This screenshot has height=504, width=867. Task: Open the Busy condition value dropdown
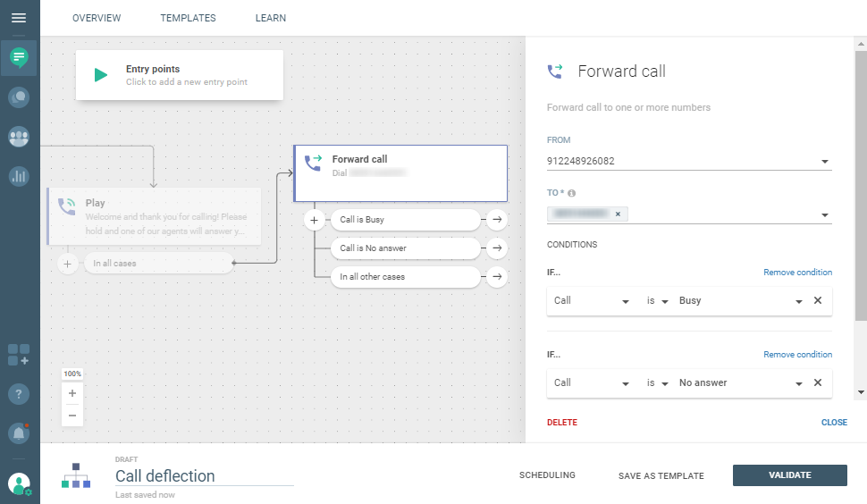pos(798,301)
